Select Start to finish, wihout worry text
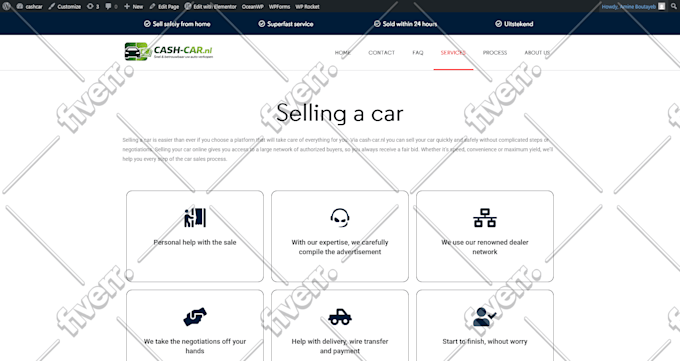The height and width of the screenshot is (361, 680). pyautogui.click(x=485, y=341)
